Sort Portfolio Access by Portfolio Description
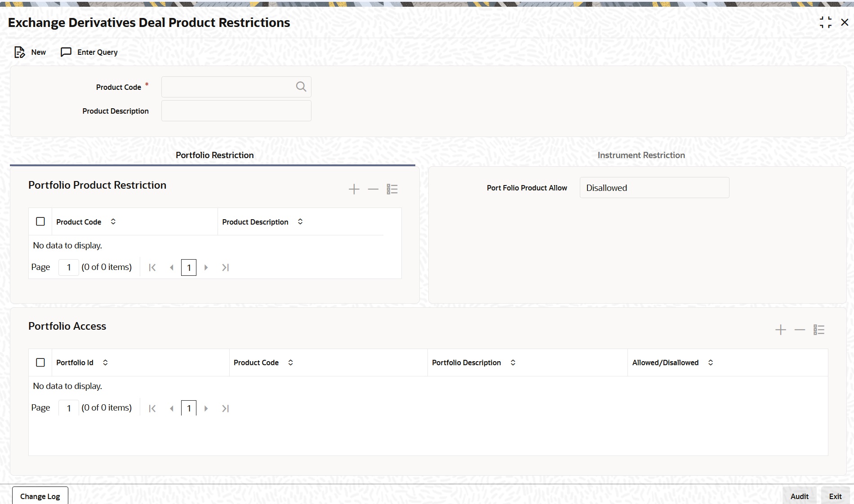Viewport: 854px width, 504px height. pos(513,363)
